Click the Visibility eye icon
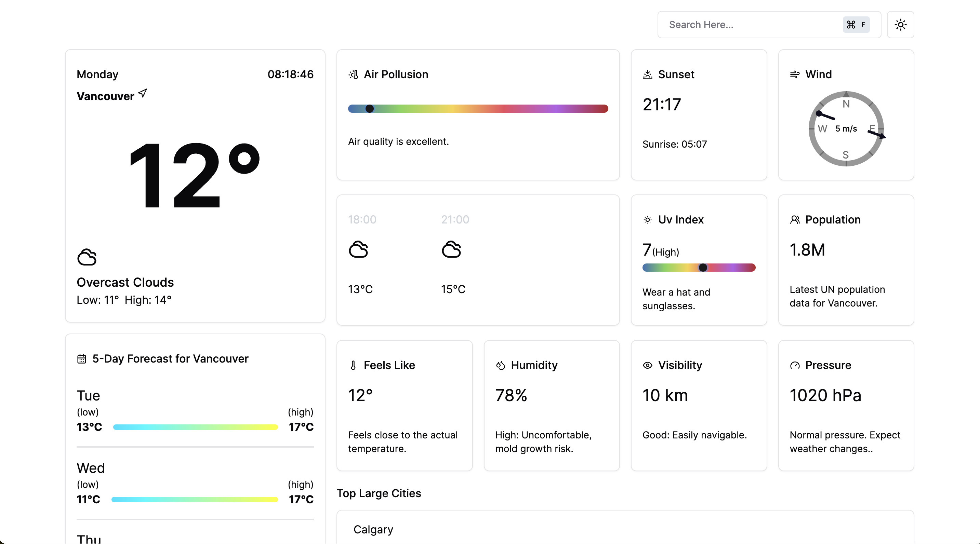This screenshot has height=544, width=980. click(x=647, y=365)
